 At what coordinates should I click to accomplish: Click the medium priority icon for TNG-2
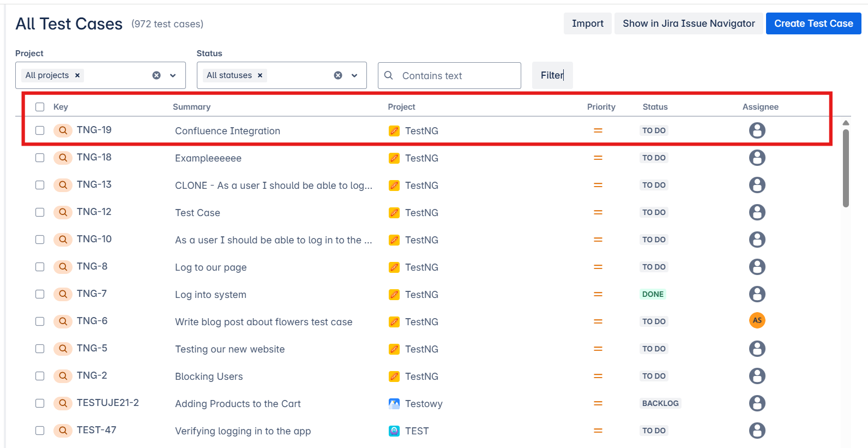(x=598, y=376)
